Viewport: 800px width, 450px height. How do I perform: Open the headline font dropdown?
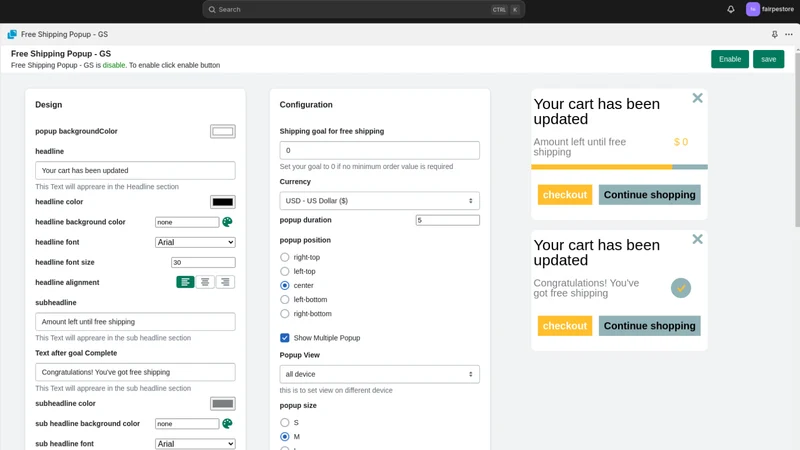195,242
